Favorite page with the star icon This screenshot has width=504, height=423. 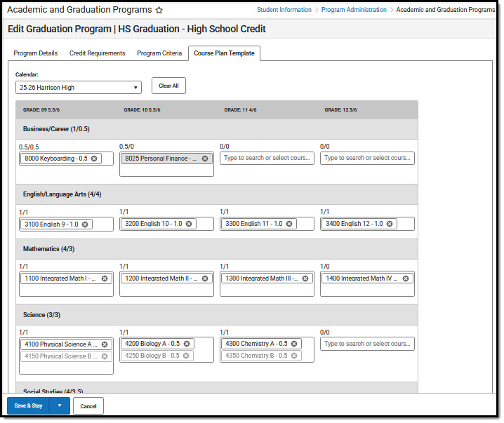pos(159,10)
